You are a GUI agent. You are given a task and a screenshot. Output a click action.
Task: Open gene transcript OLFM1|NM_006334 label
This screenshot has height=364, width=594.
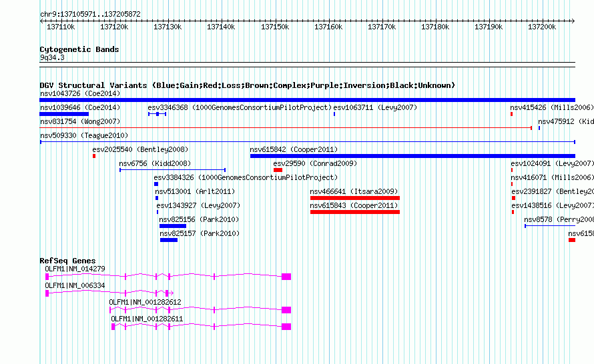[75, 286]
